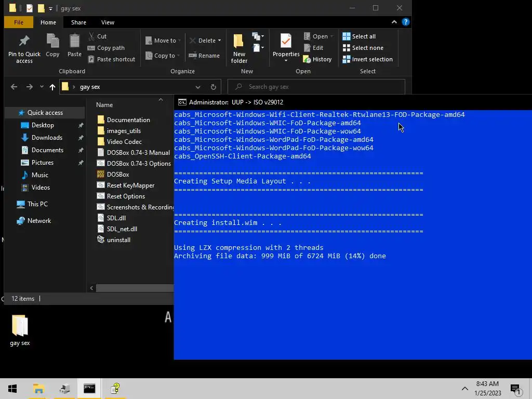The height and width of the screenshot is (399, 532).
Task: Go back with the back arrow
Action: (x=14, y=87)
